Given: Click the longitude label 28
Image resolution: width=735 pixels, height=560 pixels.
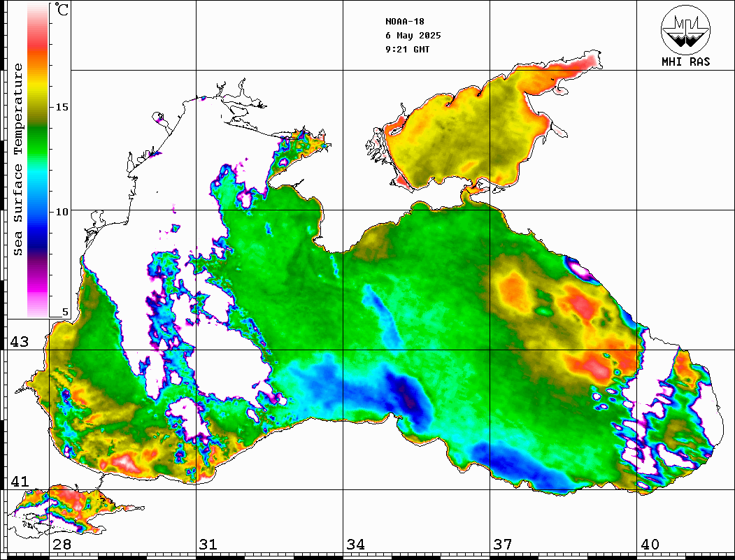Looking at the screenshot, I should [x=62, y=545].
